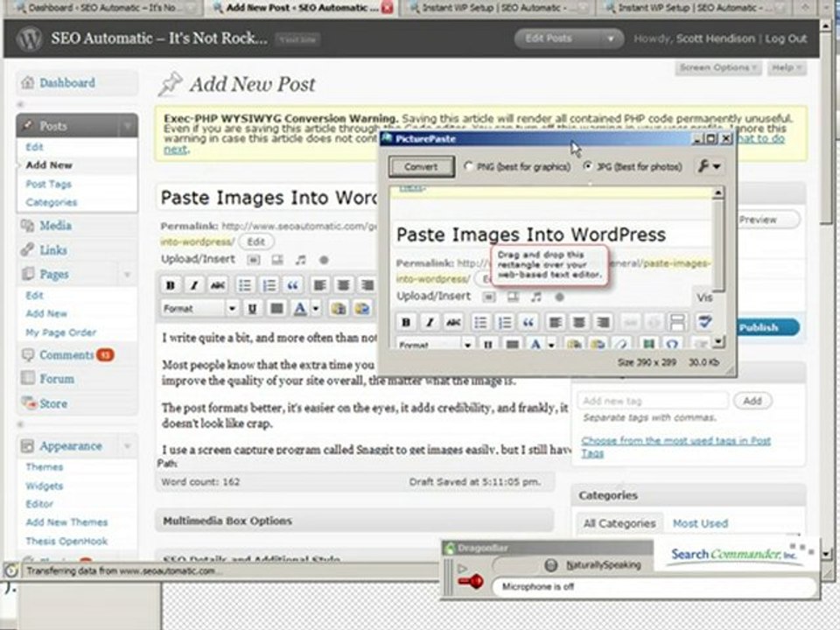Click the Add new tag input field
Image resolution: width=840 pixels, height=630 pixels.
[653, 401]
